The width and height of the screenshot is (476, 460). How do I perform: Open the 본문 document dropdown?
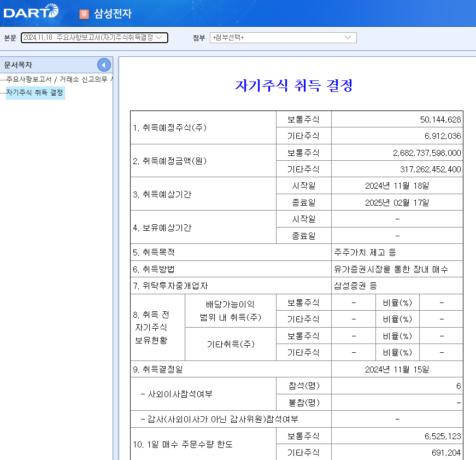click(x=95, y=38)
